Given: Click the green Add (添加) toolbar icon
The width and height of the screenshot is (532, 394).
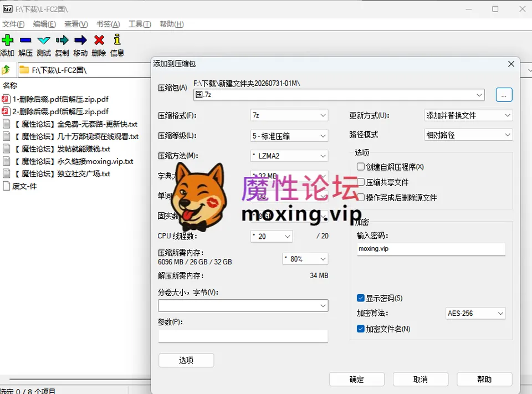Looking at the screenshot, I should (7, 40).
